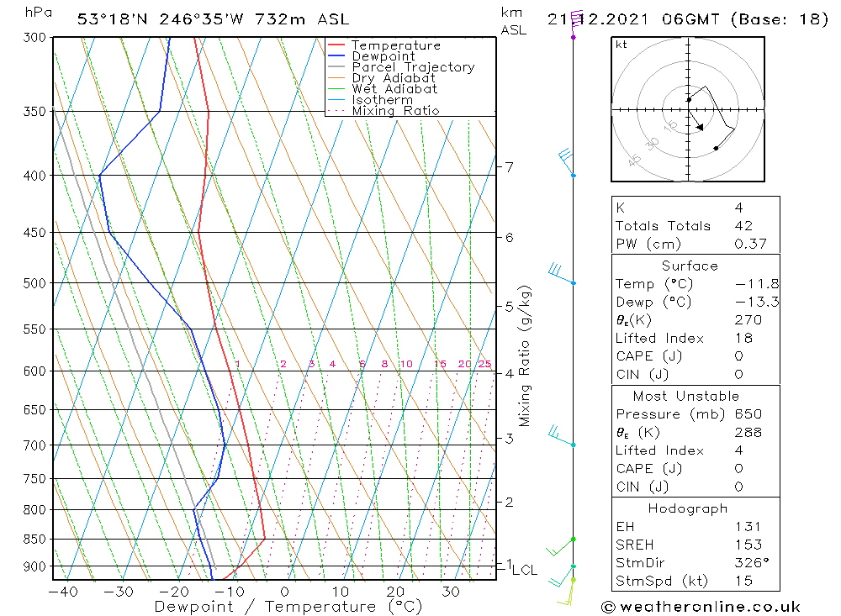The image size is (841, 616).
Task: Click the Most Unstable Pressure 650 row
Action: [696, 413]
